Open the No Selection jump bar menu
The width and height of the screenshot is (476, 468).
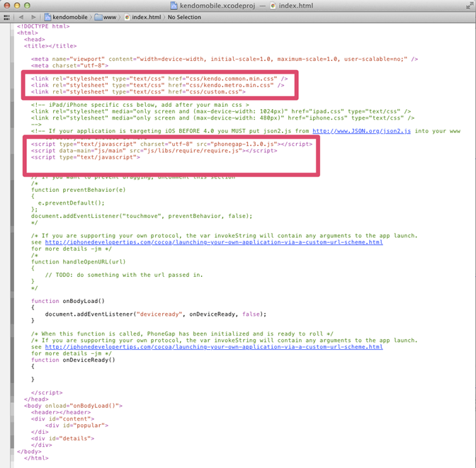[184, 17]
